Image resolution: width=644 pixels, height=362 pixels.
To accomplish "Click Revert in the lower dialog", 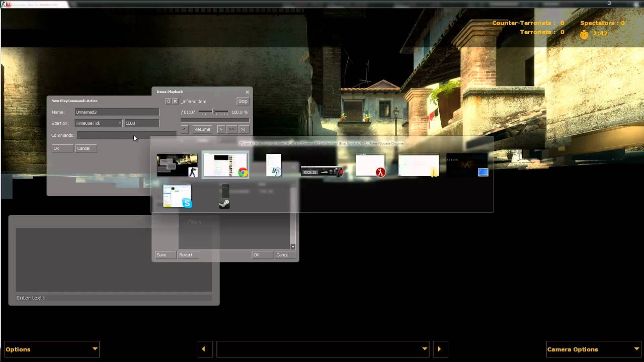I will (x=189, y=255).
